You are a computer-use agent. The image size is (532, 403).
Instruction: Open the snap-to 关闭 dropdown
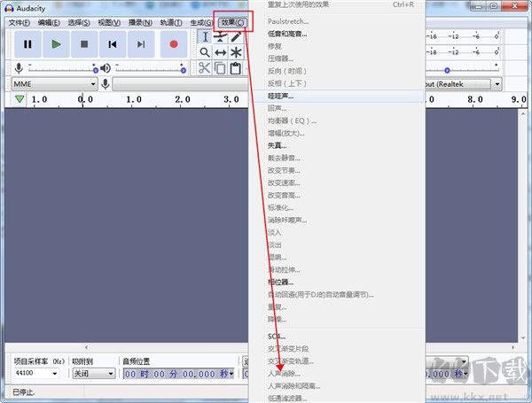coord(94,374)
